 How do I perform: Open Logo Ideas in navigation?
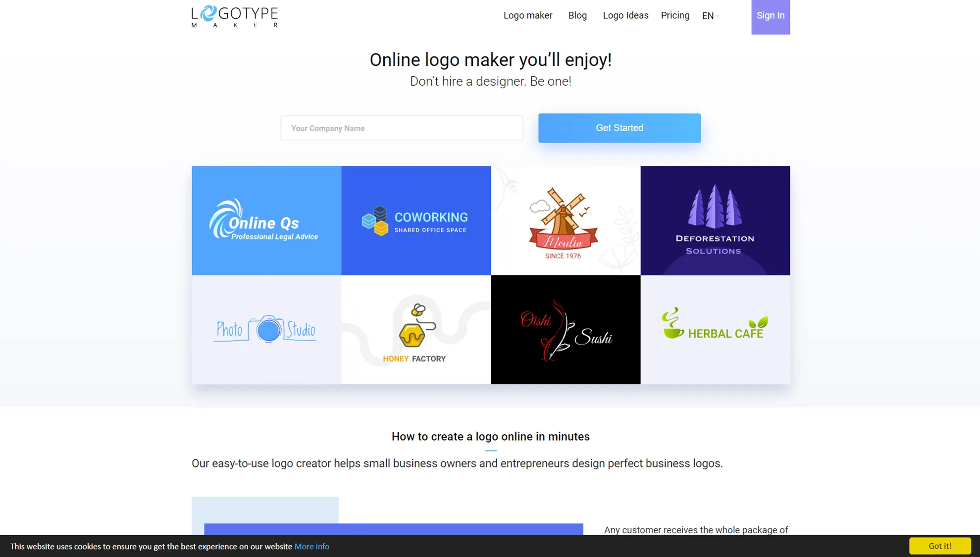pyautogui.click(x=625, y=15)
